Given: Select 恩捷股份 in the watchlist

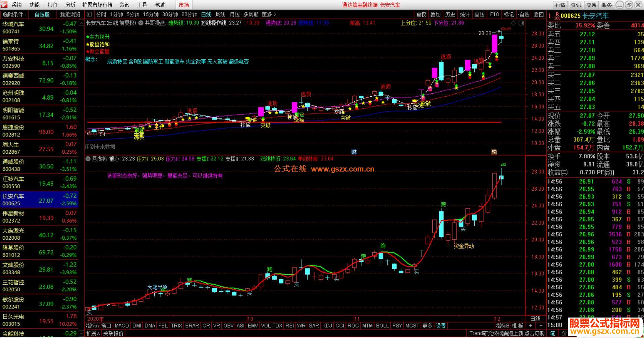Looking at the screenshot, I should 40,131.
